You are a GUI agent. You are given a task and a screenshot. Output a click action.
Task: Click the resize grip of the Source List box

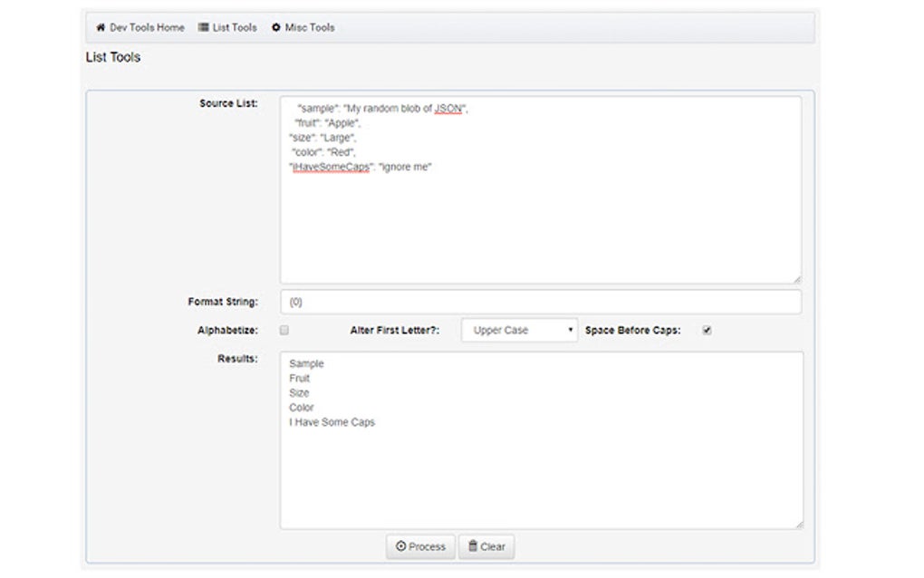click(x=798, y=278)
